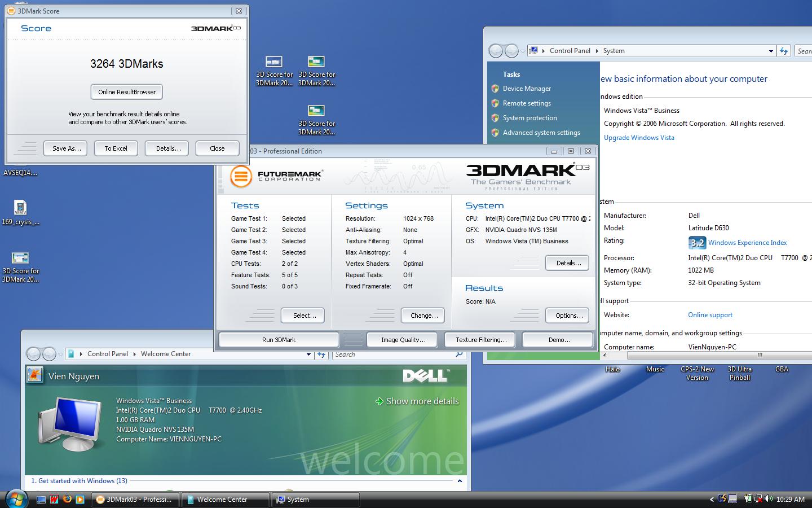Click Details button in Score dialog
The image size is (812, 508).
(168, 148)
